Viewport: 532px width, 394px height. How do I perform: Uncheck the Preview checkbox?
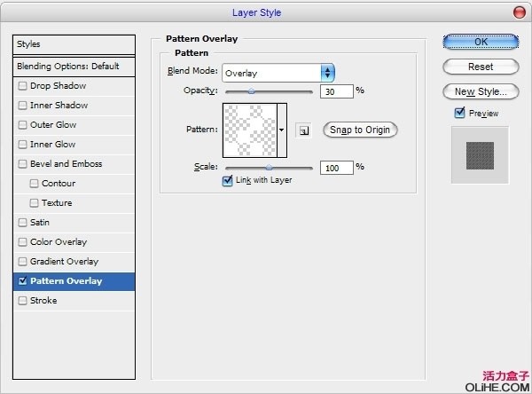point(459,113)
